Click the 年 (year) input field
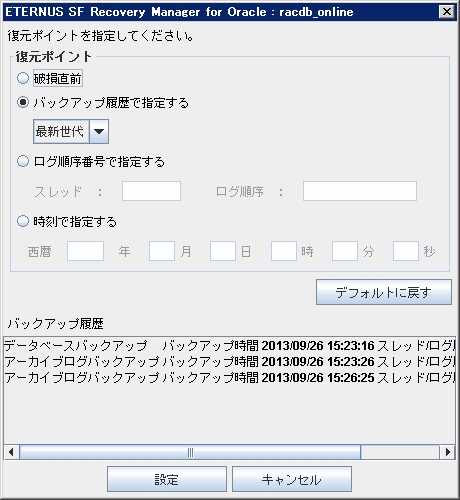The height and width of the screenshot is (500, 460). coord(85,251)
